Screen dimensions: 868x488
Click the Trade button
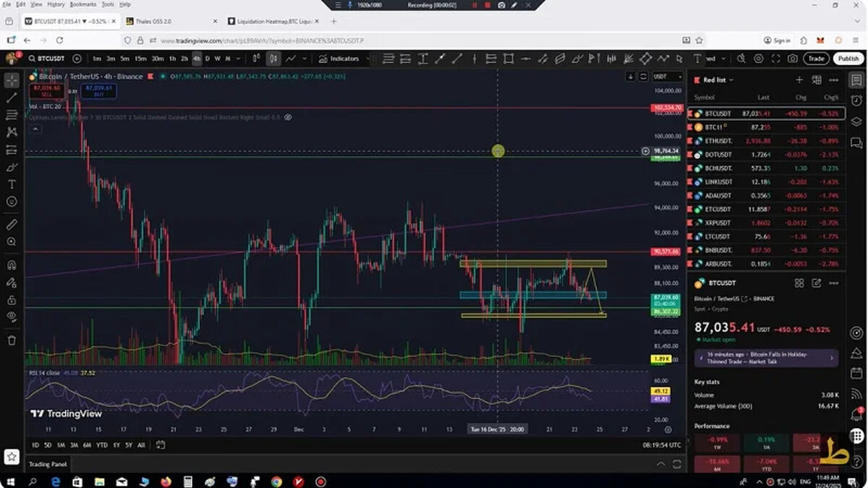tap(816, 59)
